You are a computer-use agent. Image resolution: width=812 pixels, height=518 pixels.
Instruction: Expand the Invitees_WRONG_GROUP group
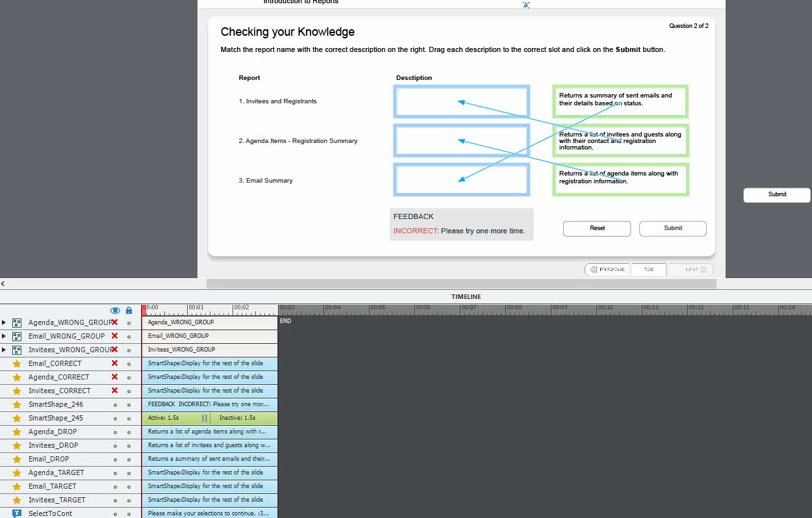point(4,350)
